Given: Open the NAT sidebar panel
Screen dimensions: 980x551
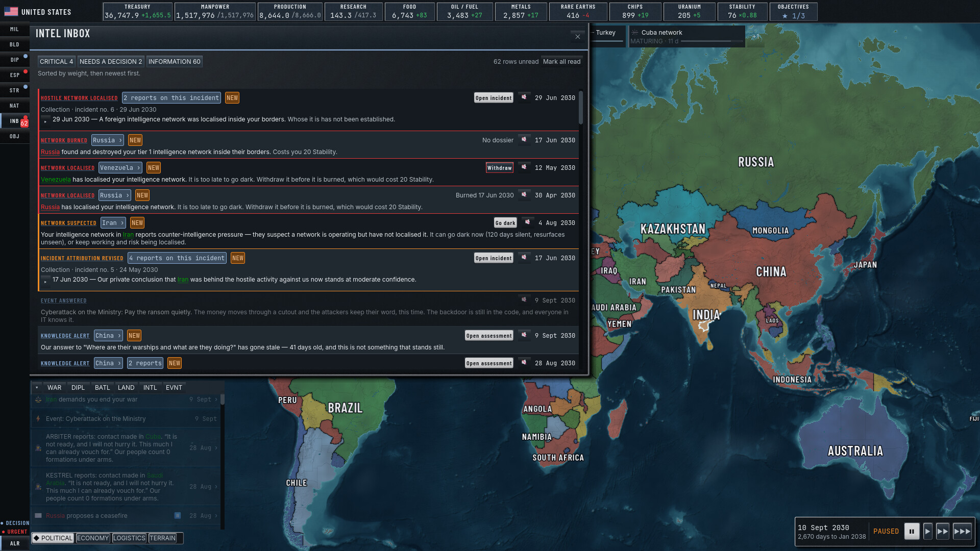Looking at the screenshot, I should (x=14, y=106).
